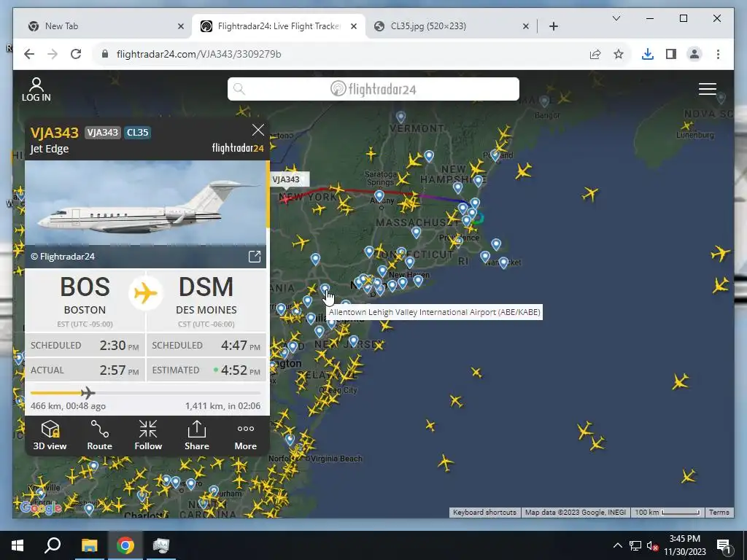Click the address bar URL
Screen dimensions: 747x560
(x=198, y=54)
